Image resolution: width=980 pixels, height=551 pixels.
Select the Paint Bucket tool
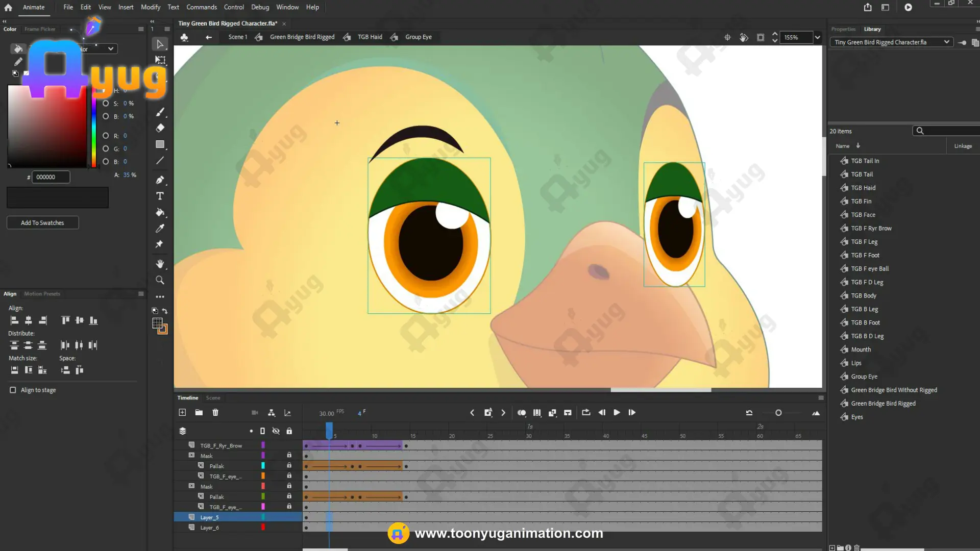click(160, 212)
